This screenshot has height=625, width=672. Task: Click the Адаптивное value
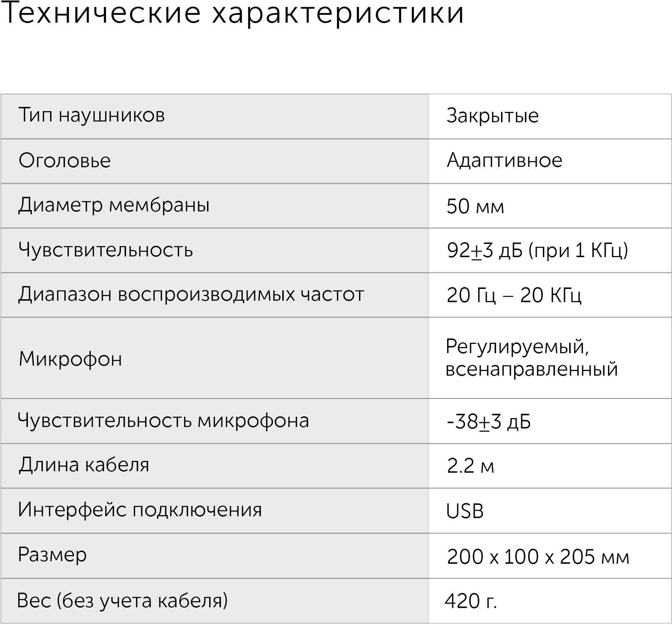click(504, 160)
